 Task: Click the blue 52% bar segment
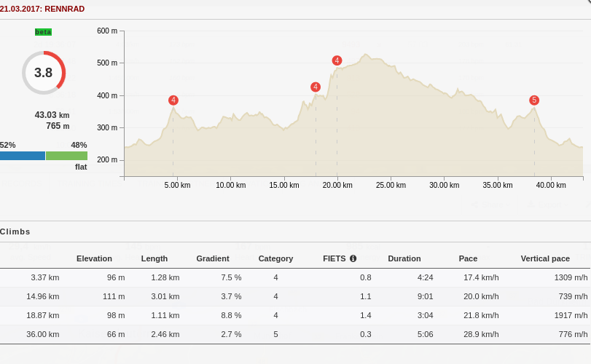tap(23, 156)
